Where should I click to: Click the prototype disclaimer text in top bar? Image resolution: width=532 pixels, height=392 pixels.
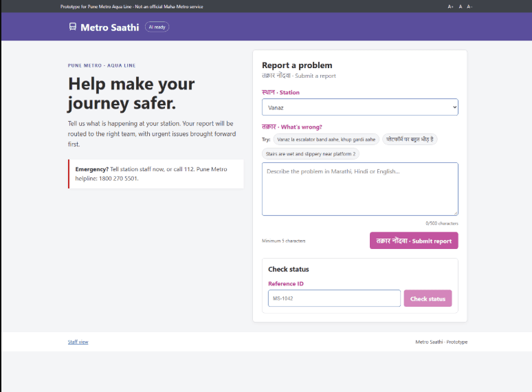click(132, 6)
